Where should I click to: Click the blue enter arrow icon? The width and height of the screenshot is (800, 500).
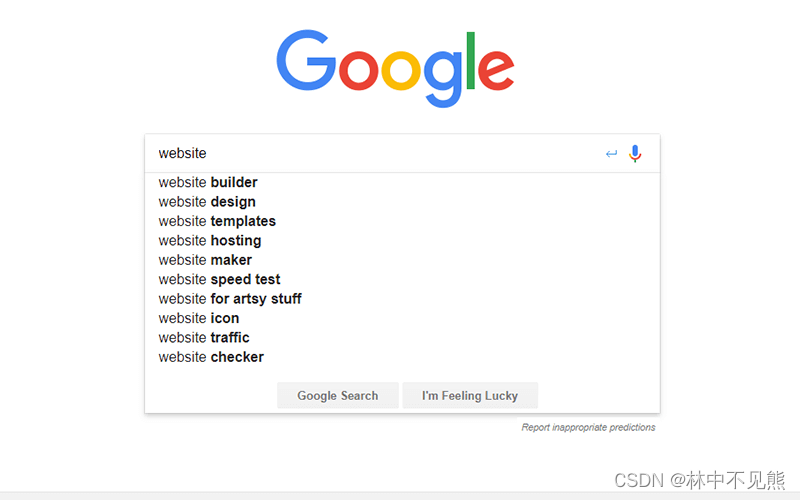pyautogui.click(x=611, y=154)
